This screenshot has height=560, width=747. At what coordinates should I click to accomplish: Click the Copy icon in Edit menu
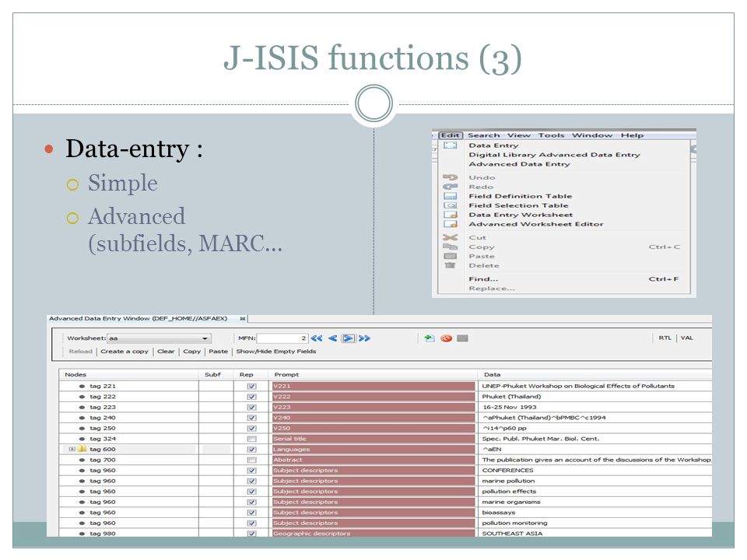[451, 247]
